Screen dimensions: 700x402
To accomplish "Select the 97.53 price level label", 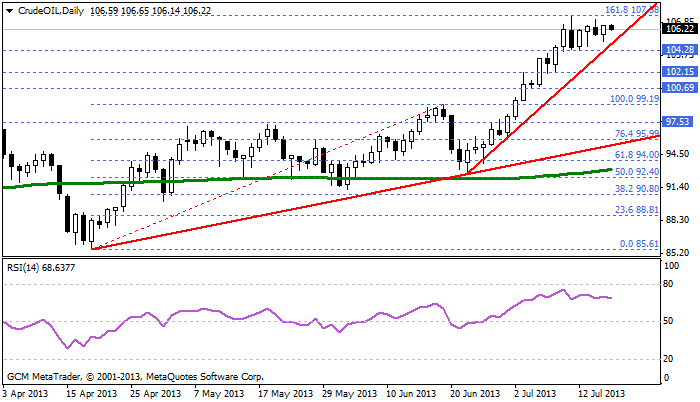I will (x=680, y=121).
